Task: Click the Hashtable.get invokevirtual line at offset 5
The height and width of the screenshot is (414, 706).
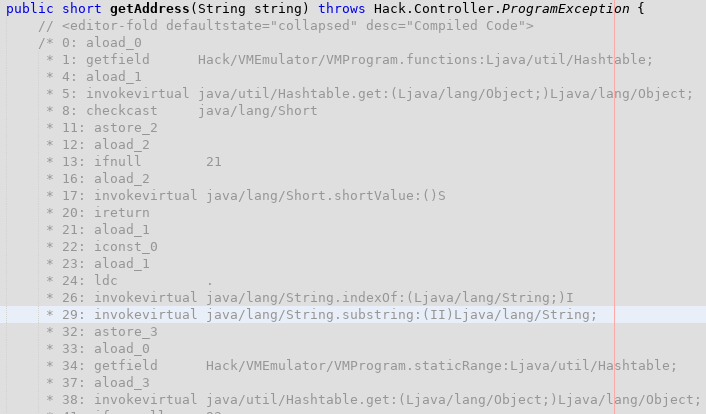Action: coord(369,94)
